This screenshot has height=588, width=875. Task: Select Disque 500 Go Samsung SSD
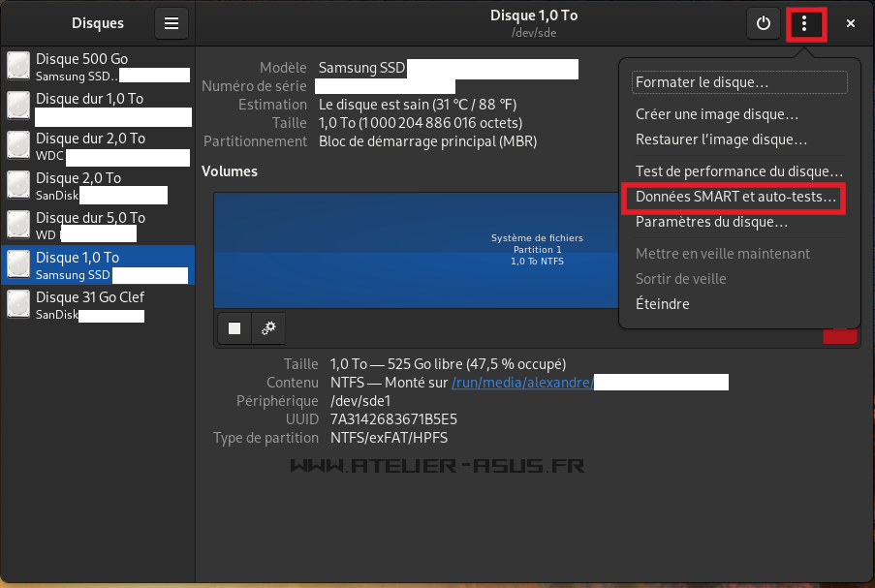tap(97, 66)
